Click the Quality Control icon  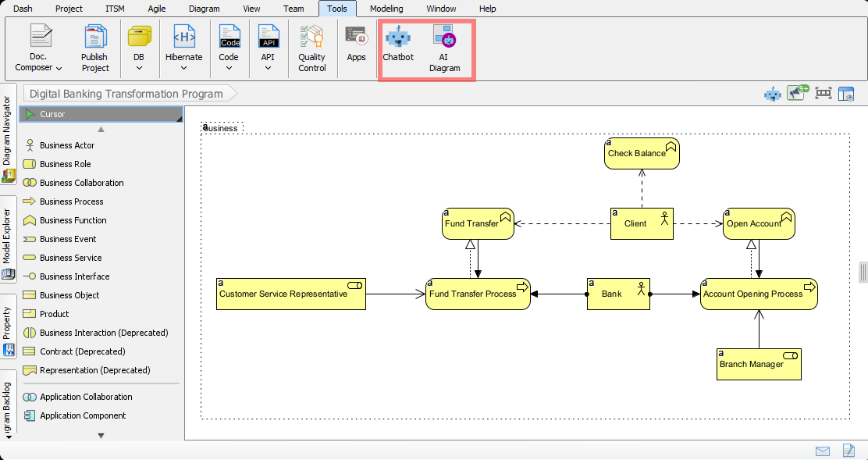(x=311, y=48)
